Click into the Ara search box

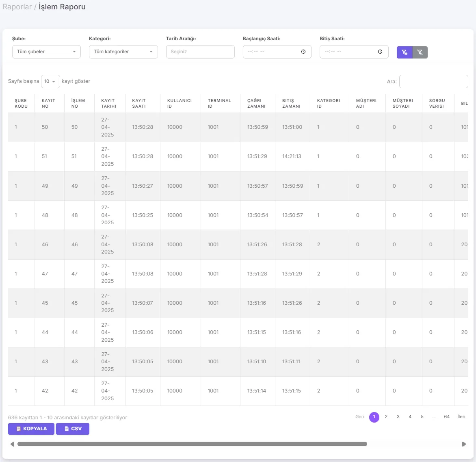click(x=433, y=81)
